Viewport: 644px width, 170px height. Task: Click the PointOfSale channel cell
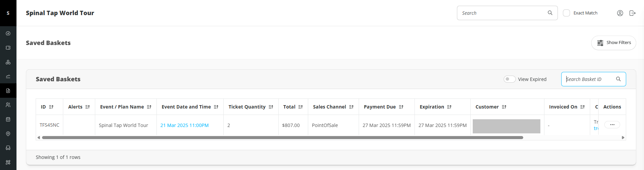click(333, 125)
